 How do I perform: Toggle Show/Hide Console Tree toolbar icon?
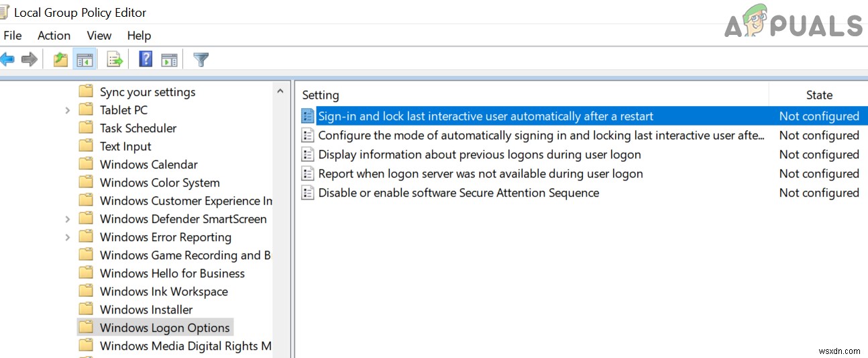pos(84,60)
